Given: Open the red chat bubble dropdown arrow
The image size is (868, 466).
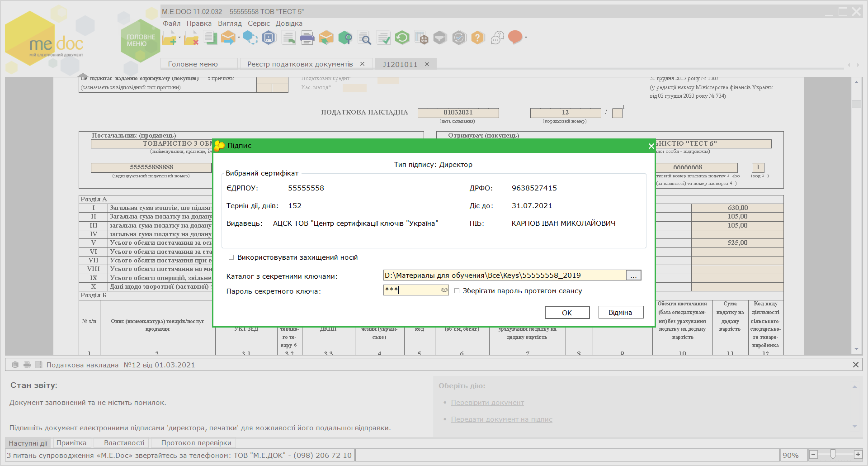Looking at the screenshot, I should pos(526,38).
